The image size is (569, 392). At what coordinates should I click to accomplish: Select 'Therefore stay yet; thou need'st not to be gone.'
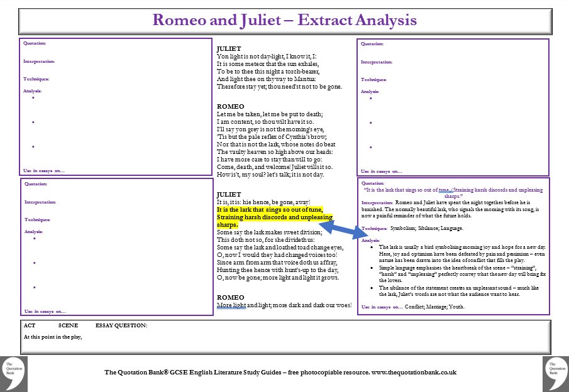279,87
